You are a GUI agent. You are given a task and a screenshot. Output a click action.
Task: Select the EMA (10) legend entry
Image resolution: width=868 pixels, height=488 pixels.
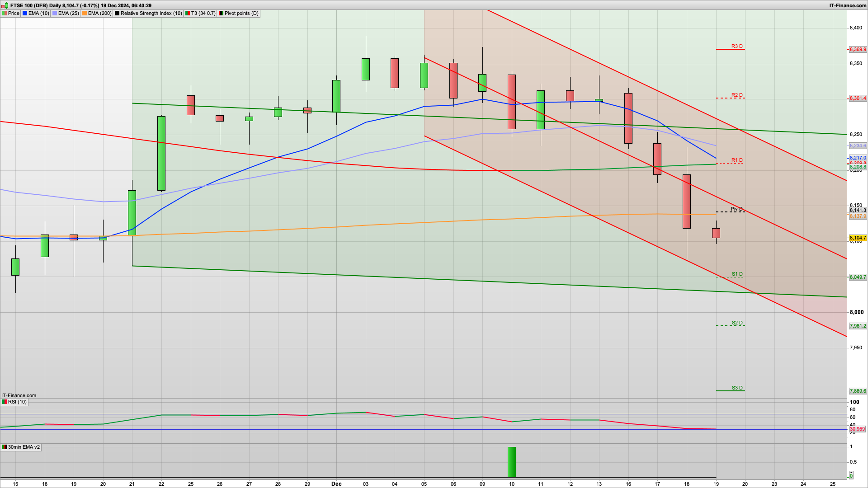point(36,13)
